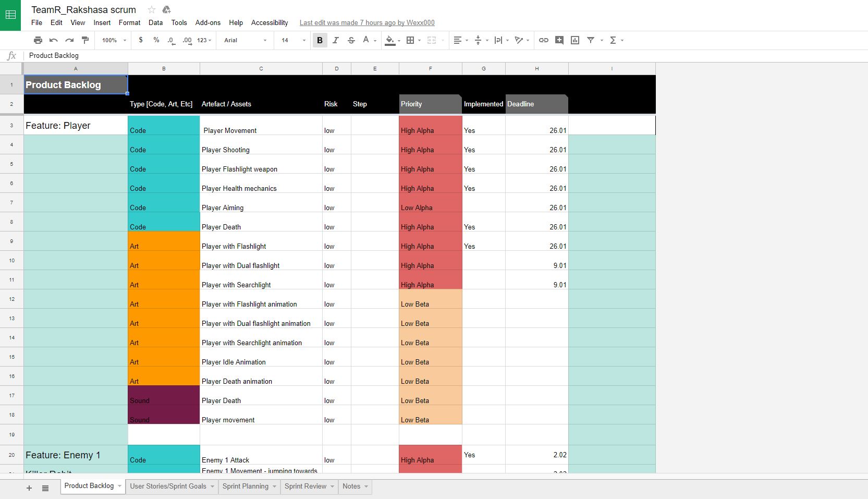Switch to the Sprint Planning tab
The image size is (868, 499).
coord(246,486)
